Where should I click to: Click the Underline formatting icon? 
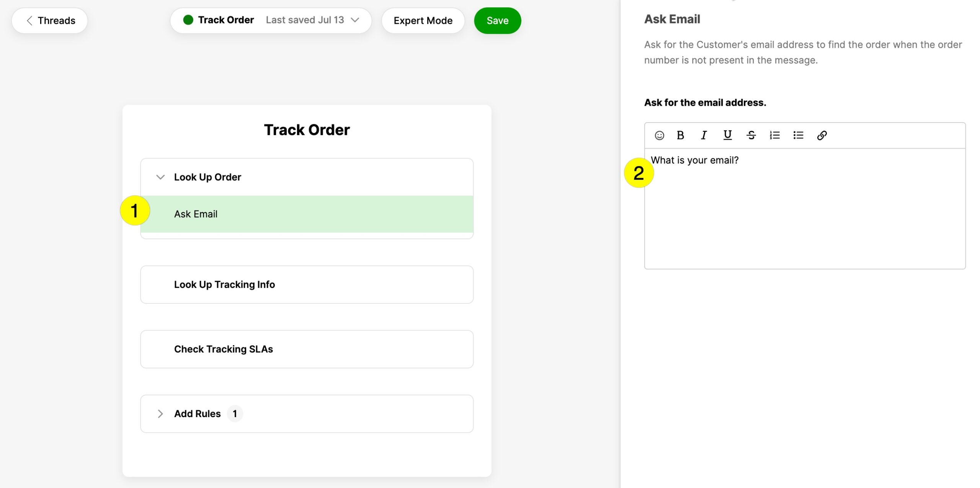(727, 135)
